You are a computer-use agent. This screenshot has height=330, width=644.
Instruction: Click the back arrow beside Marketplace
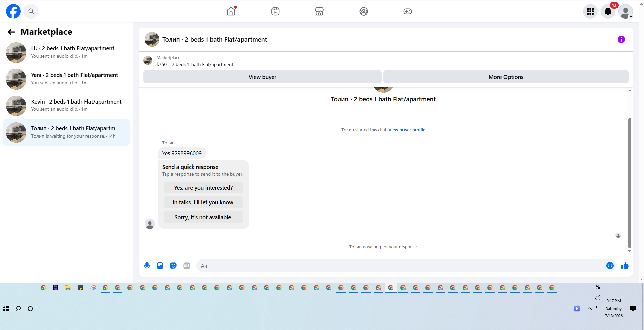tap(11, 32)
